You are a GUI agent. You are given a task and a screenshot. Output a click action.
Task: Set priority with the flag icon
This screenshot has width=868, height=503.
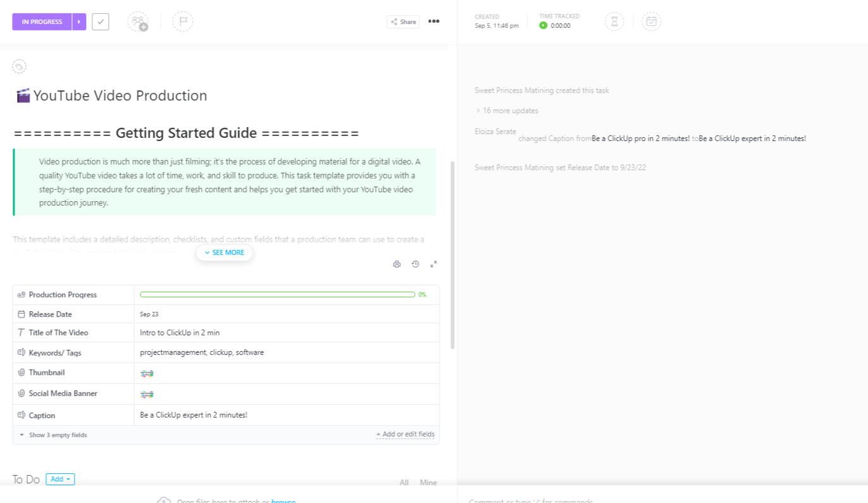tap(183, 22)
